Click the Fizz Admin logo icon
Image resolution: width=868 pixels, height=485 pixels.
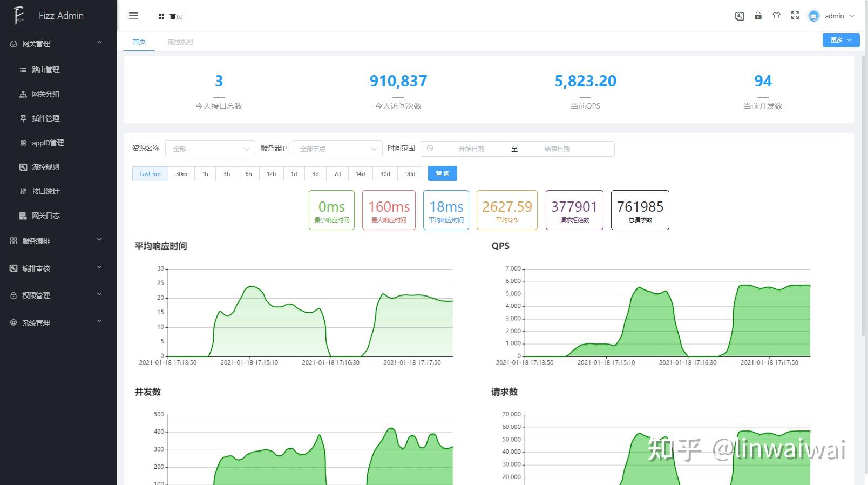click(x=19, y=15)
